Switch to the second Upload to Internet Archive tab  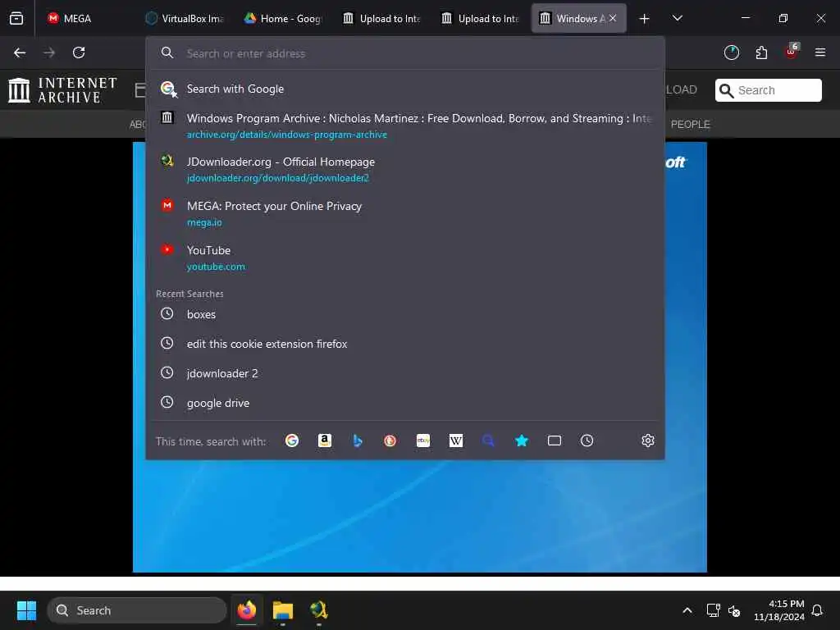point(481,18)
